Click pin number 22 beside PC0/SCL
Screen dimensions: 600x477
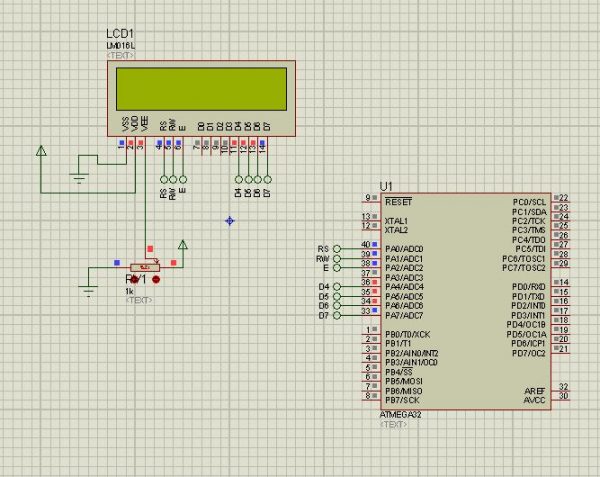[564, 197]
